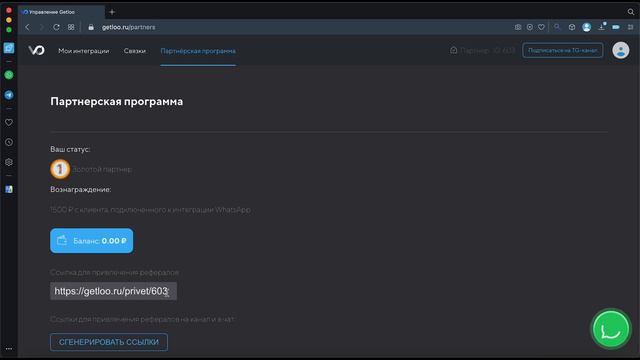Open the blue app icon below settings in sidebar
This screenshot has height=360, width=640.
[x=9, y=189]
